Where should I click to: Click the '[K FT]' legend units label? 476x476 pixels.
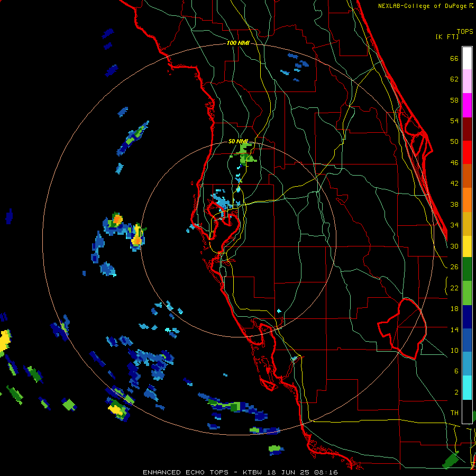click(x=447, y=37)
